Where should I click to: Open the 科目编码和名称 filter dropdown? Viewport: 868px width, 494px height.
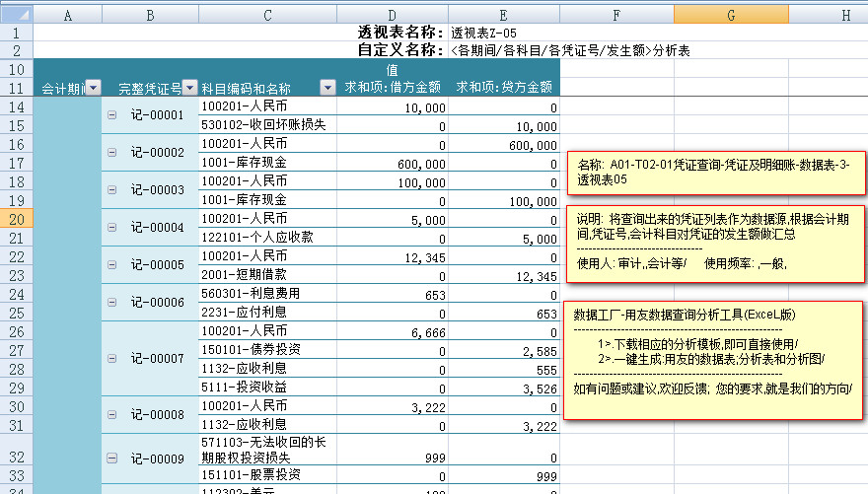tap(327, 89)
